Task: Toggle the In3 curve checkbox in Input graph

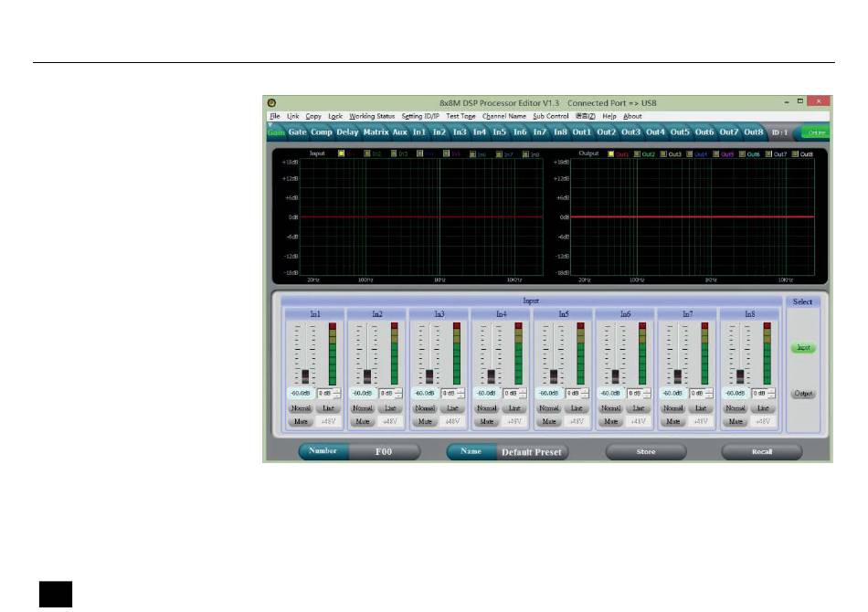Action: point(394,153)
